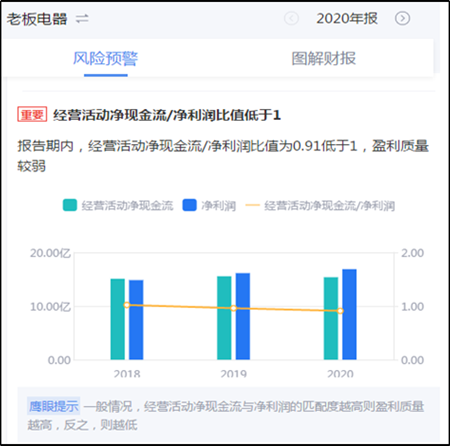Click the 2020 ratio line point

click(340, 311)
